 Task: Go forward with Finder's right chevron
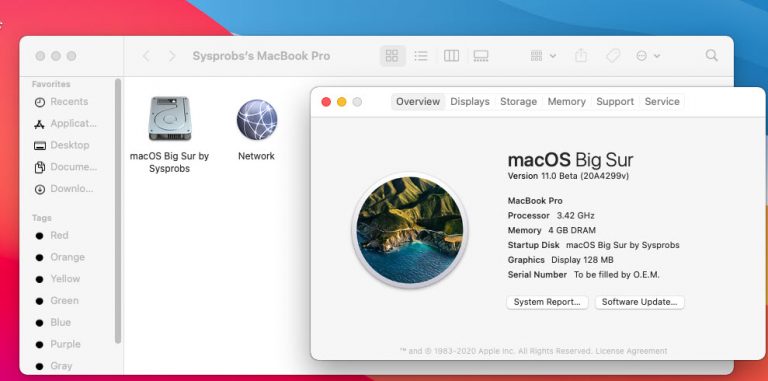click(x=172, y=56)
